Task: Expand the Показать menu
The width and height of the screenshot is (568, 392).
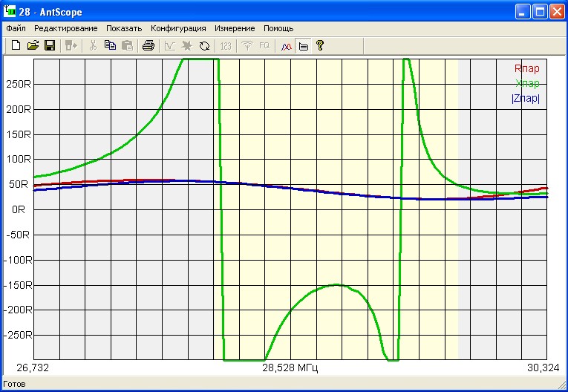Action: click(124, 28)
